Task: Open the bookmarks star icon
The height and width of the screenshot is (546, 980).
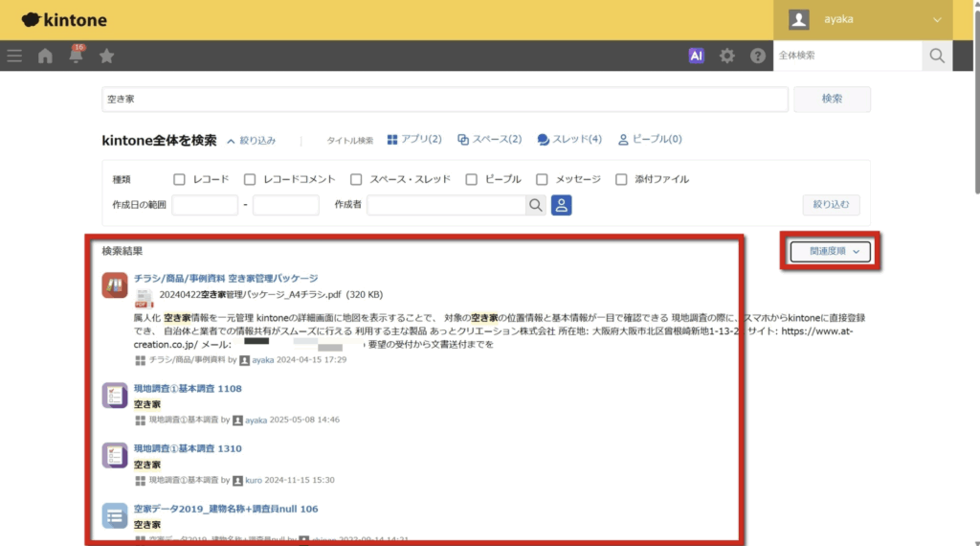Action: click(107, 56)
